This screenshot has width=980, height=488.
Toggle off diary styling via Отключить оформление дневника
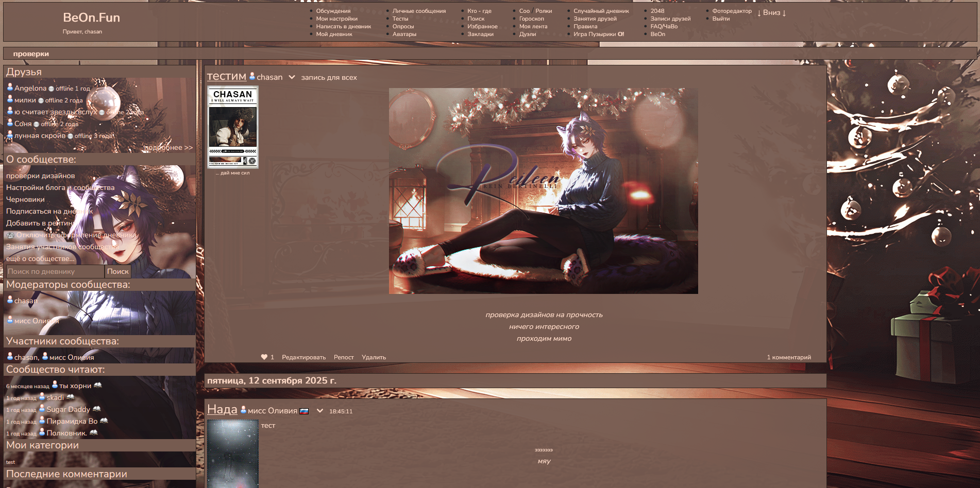[x=76, y=235]
